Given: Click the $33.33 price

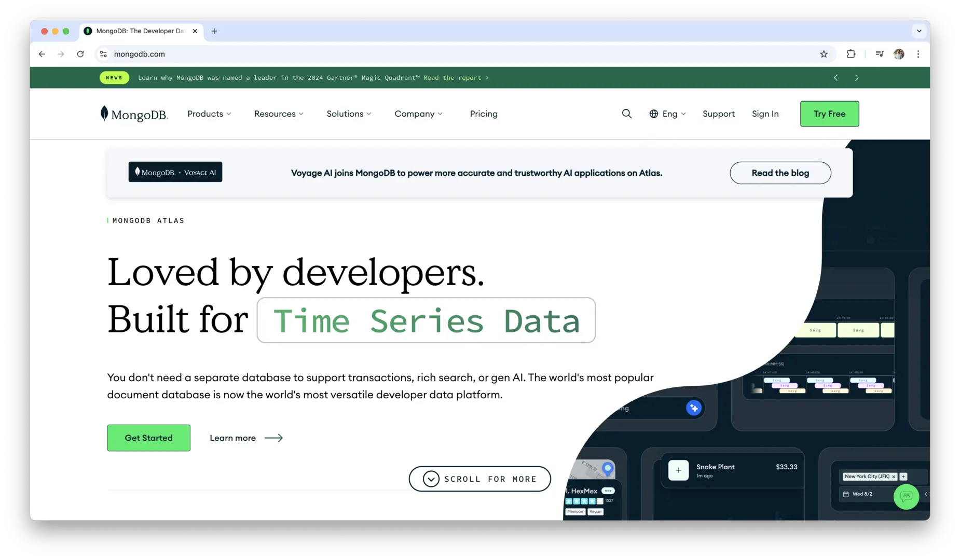Looking at the screenshot, I should pos(786,467).
